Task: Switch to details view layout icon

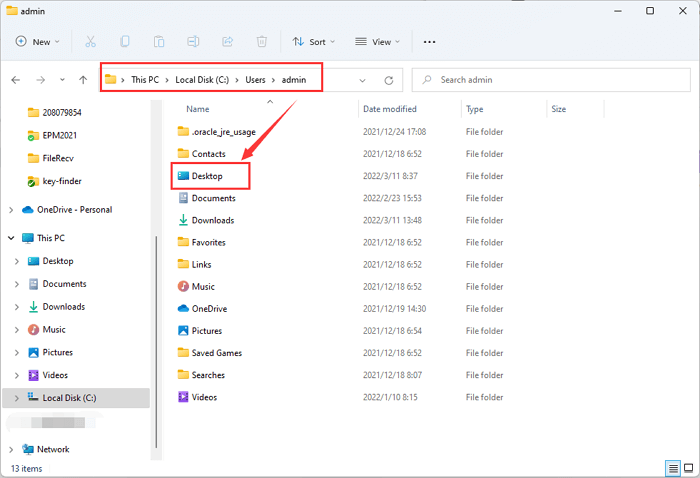Action: point(673,468)
